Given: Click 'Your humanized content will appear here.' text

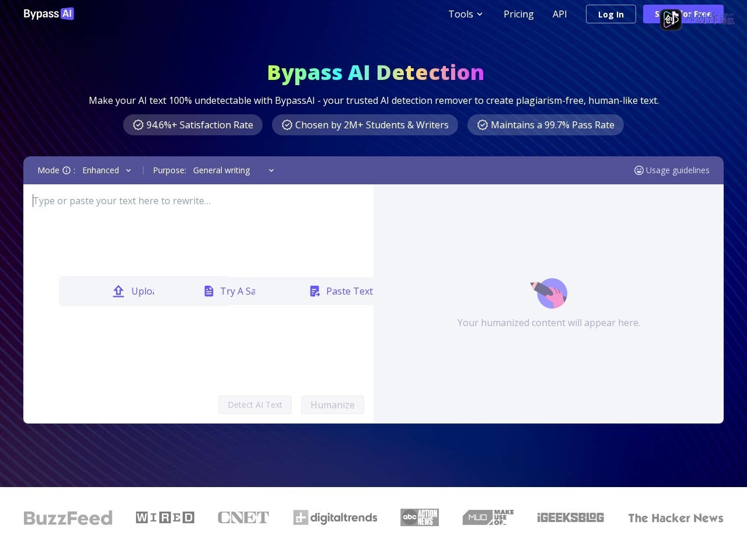Looking at the screenshot, I should [549, 323].
